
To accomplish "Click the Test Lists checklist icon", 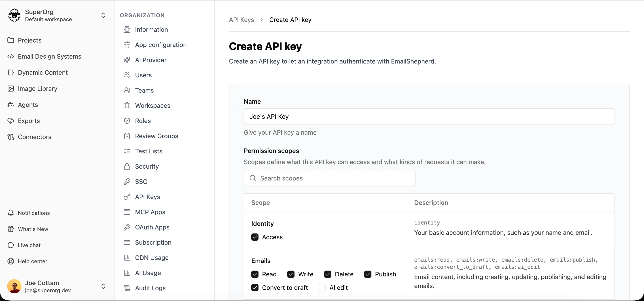I will pos(127,151).
